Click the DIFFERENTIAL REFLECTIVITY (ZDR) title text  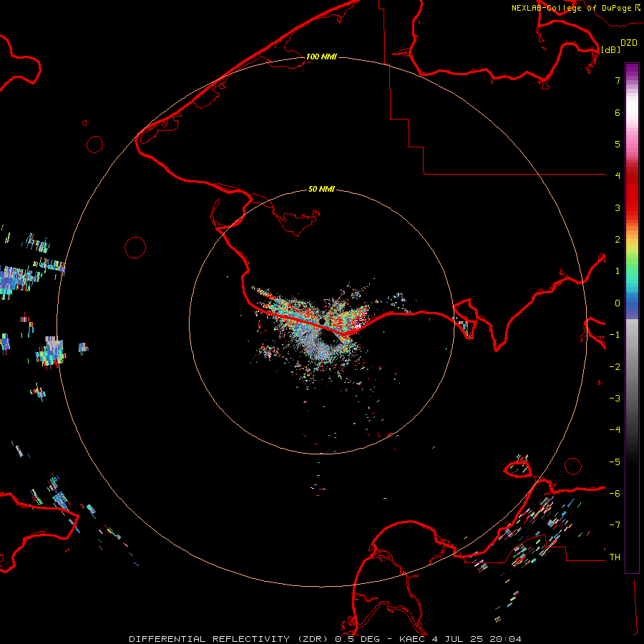click(229, 639)
